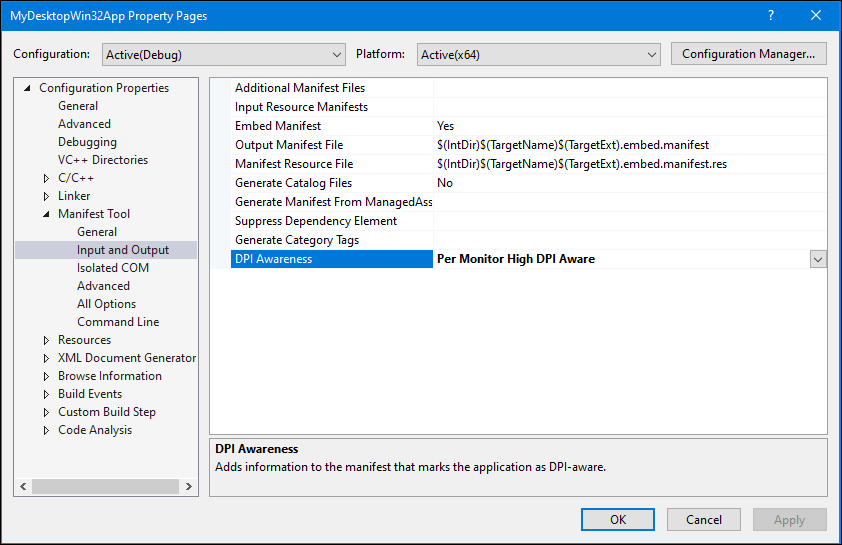Select Advanced under Manifest Tool

coord(103,286)
